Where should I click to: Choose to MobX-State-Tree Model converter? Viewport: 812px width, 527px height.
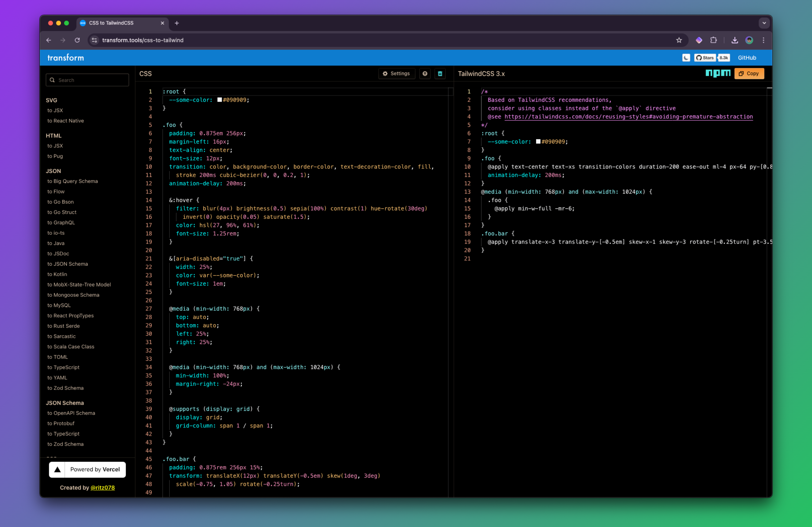coord(79,285)
